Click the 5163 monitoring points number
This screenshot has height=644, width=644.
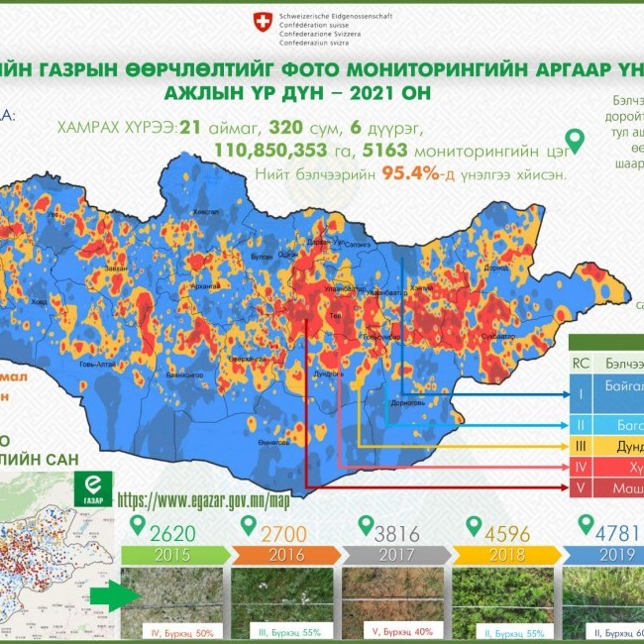[384, 151]
